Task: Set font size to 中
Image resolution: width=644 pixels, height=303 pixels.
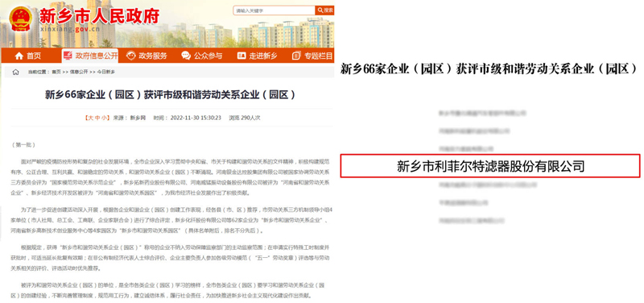Action: pos(97,118)
